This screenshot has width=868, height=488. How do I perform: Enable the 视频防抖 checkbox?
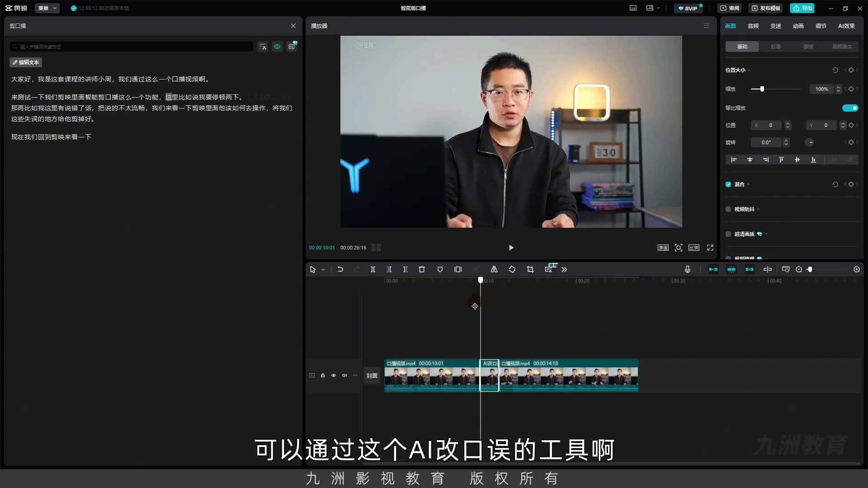[728, 209]
